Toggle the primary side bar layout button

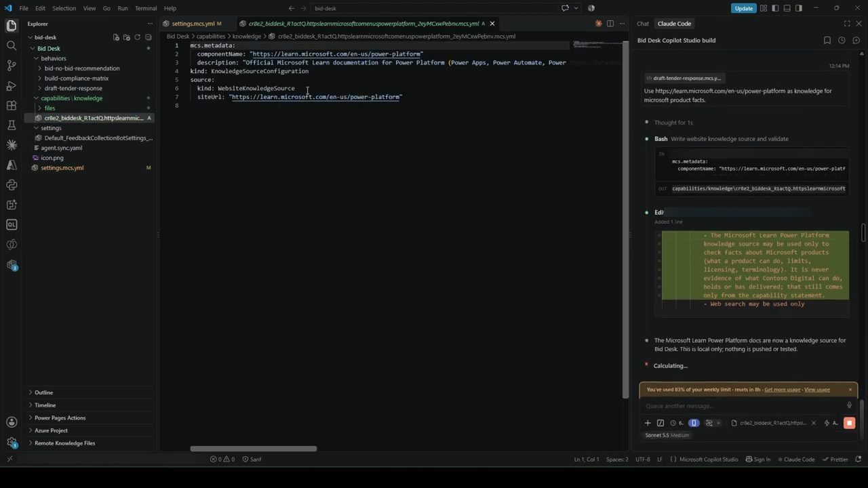pos(775,8)
